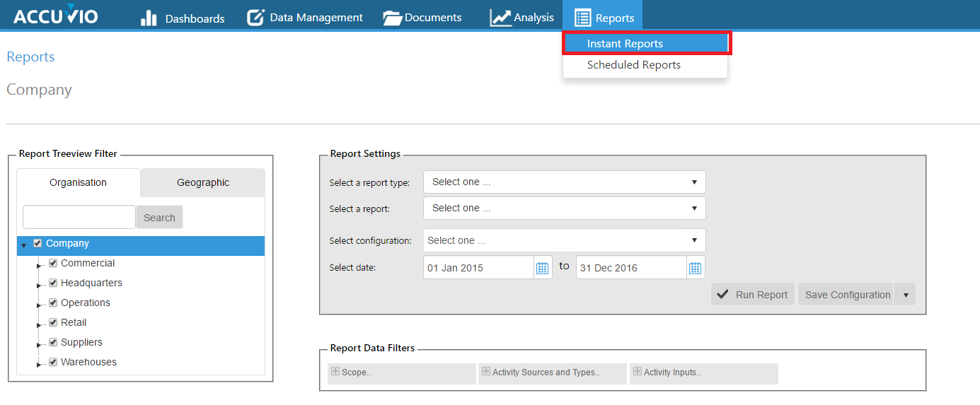Screen dimensions: 980x405
Task: Expand Activity Sources and Types filter
Action: pos(553,372)
